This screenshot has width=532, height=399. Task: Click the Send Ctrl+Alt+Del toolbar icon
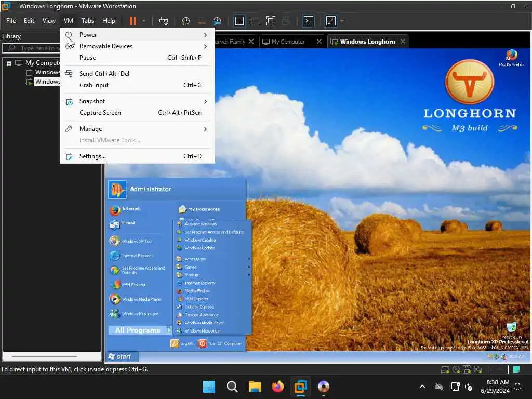(x=164, y=21)
